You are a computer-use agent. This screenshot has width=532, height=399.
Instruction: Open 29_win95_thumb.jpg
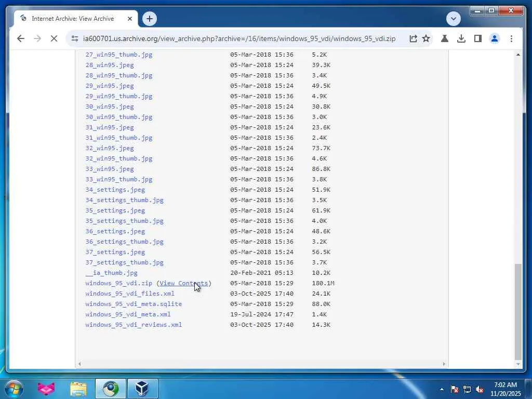119,96
